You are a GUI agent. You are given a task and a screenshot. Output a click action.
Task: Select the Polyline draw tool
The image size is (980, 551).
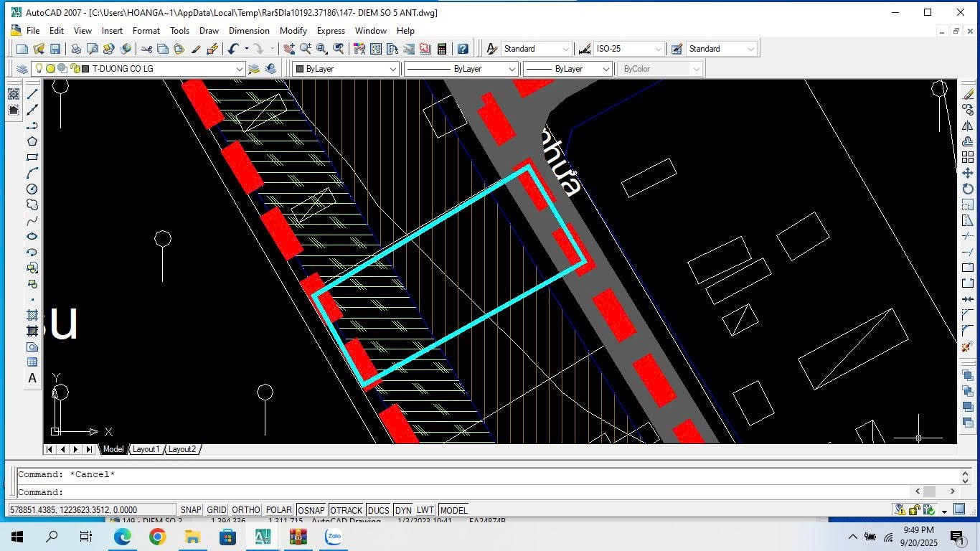coord(32,126)
